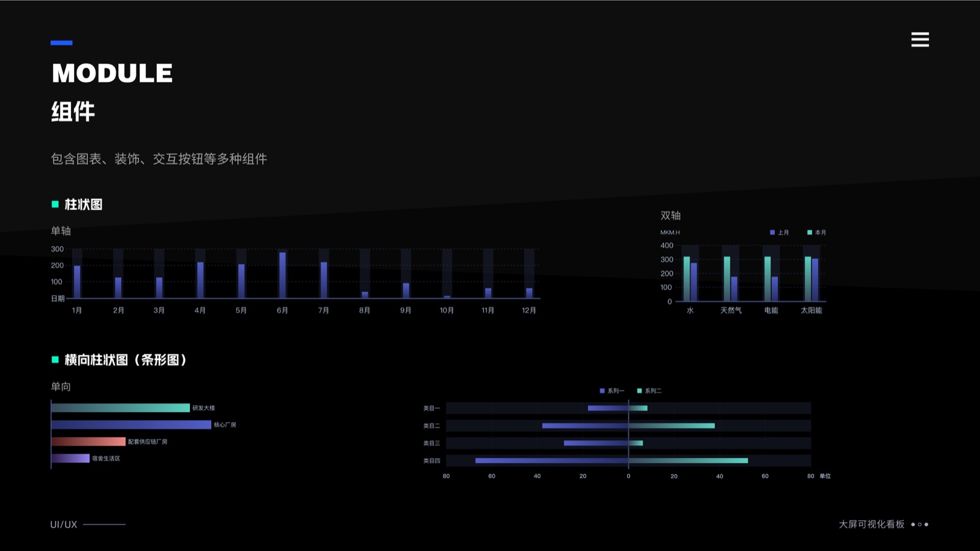Select the 9月 bar in single-axis chart

[x=405, y=290]
